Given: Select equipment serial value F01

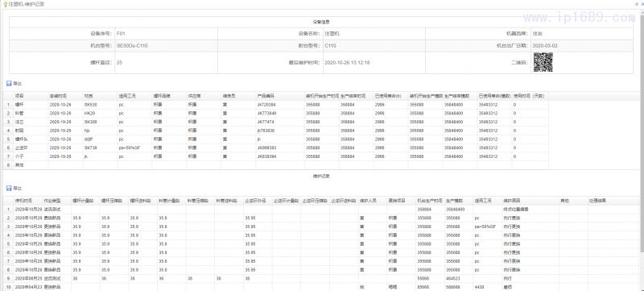Looking at the screenshot, I should pos(120,34).
